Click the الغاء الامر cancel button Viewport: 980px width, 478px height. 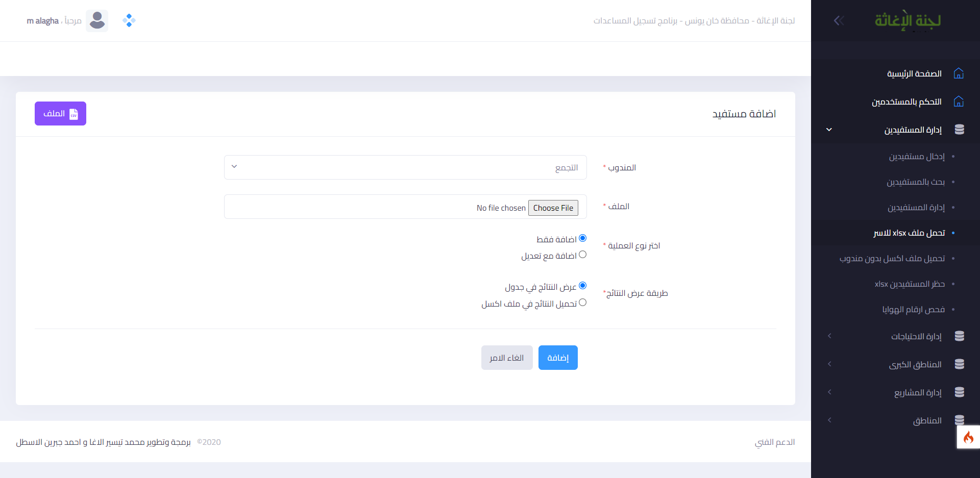507,358
